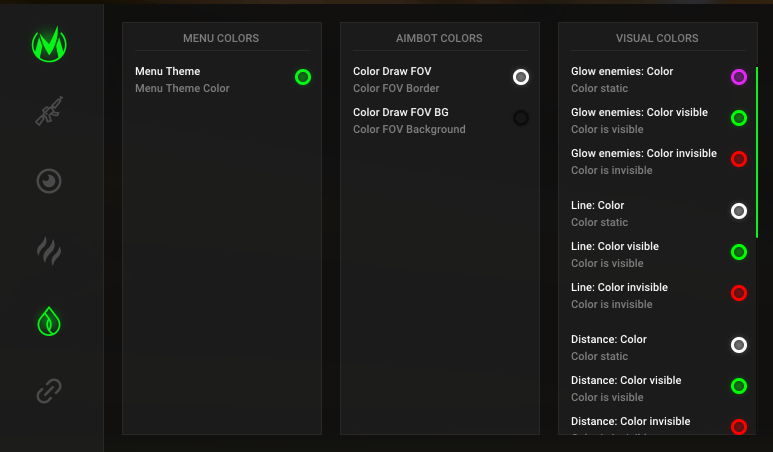The height and width of the screenshot is (452, 773).
Task: Change Color Draw FOV BG swatch
Action: [x=521, y=118]
